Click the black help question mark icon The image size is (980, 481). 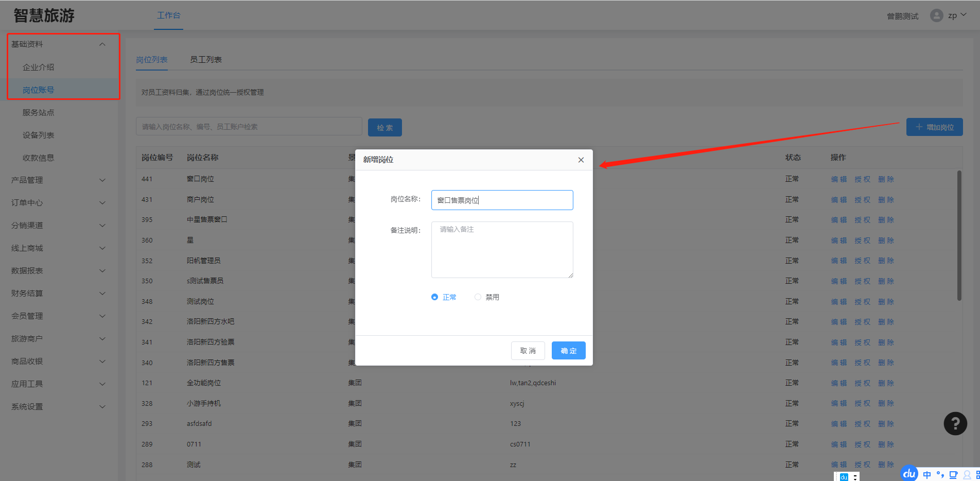tap(955, 424)
